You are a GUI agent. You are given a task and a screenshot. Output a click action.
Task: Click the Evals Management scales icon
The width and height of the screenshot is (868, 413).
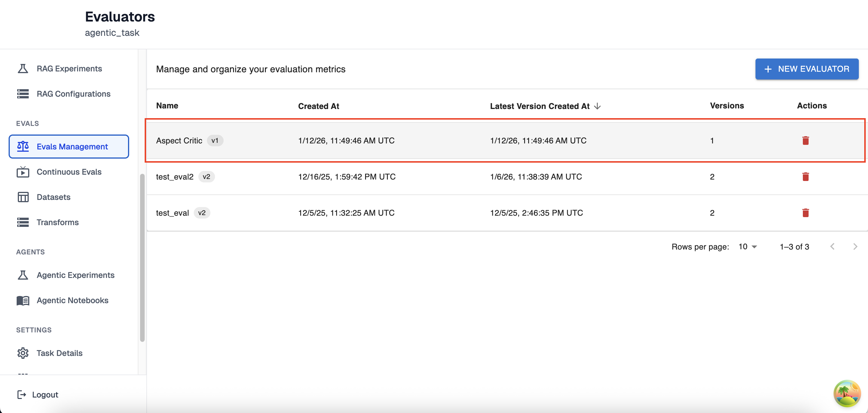click(x=23, y=147)
